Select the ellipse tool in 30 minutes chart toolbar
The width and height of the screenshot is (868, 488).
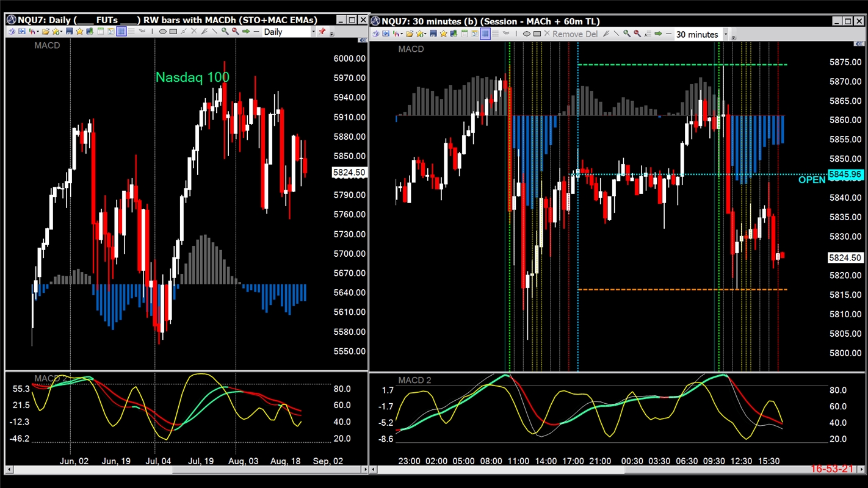click(527, 34)
